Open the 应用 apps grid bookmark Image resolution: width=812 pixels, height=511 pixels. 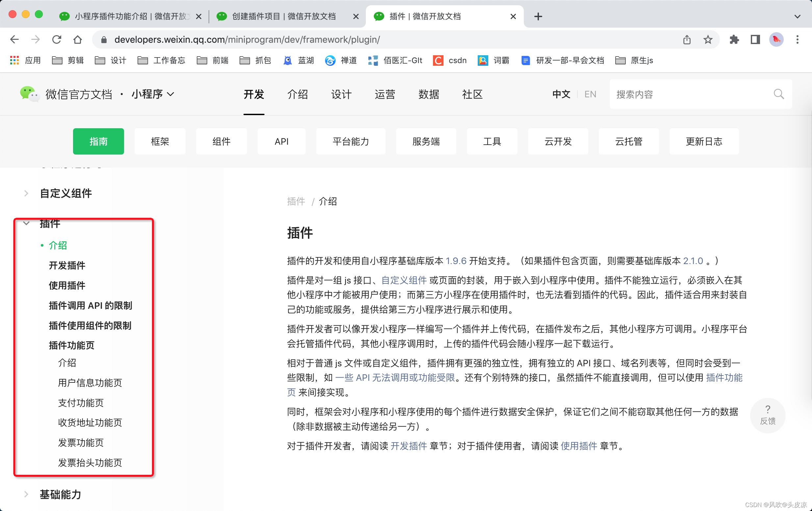tap(25, 60)
